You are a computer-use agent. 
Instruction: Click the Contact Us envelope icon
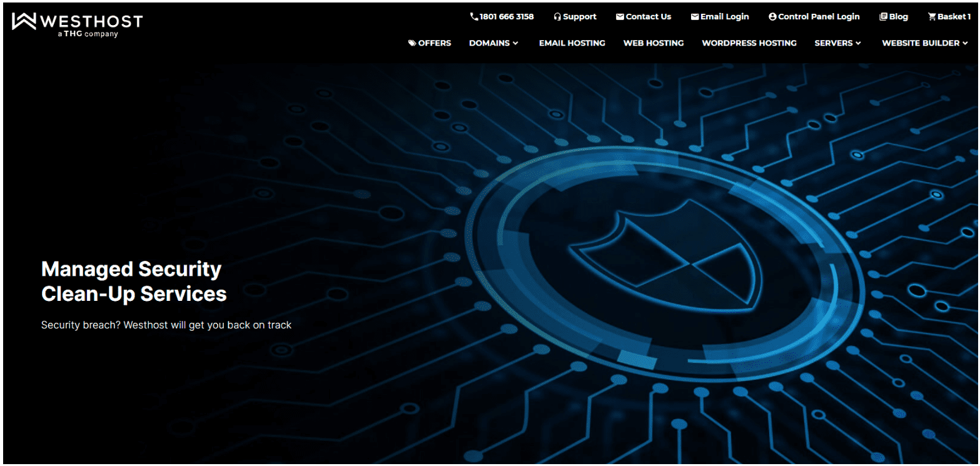620,17
